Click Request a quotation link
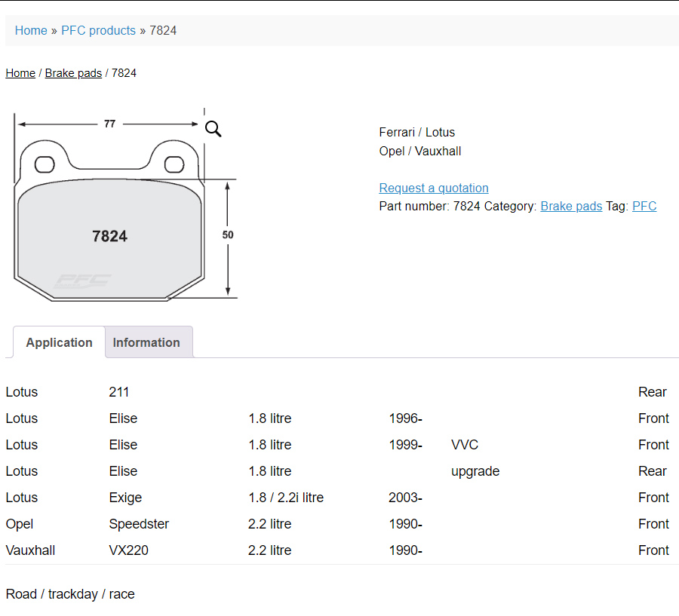The image size is (679, 616). click(x=434, y=188)
